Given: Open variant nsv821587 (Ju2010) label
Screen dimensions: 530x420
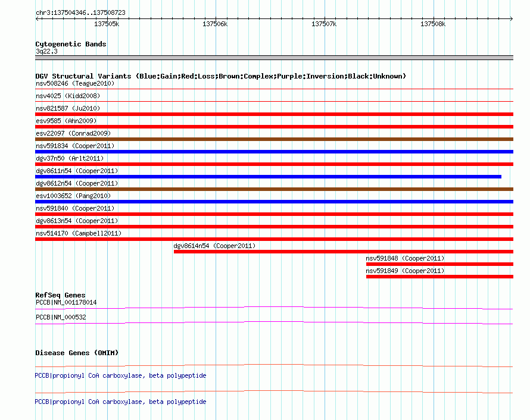Looking at the screenshot, I should pyautogui.click(x=68, y=108).
